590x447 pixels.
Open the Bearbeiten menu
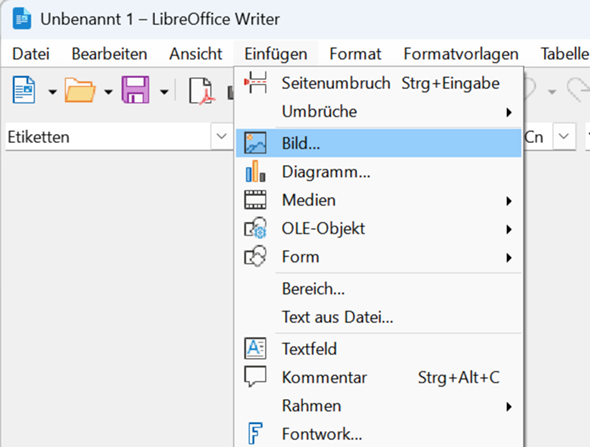pos(109,54)
